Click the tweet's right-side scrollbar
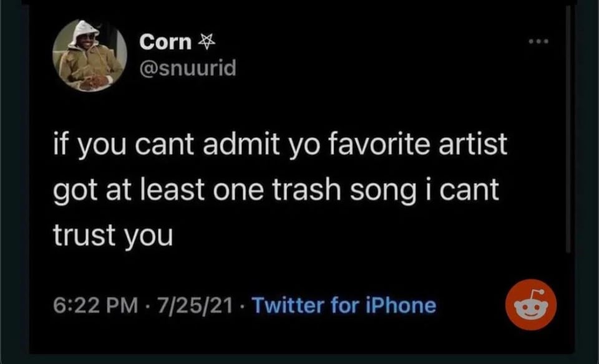 (568, 125)
